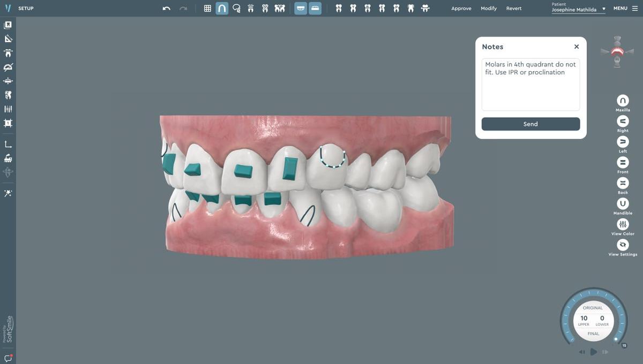Click the Mandible view icon

623,204
